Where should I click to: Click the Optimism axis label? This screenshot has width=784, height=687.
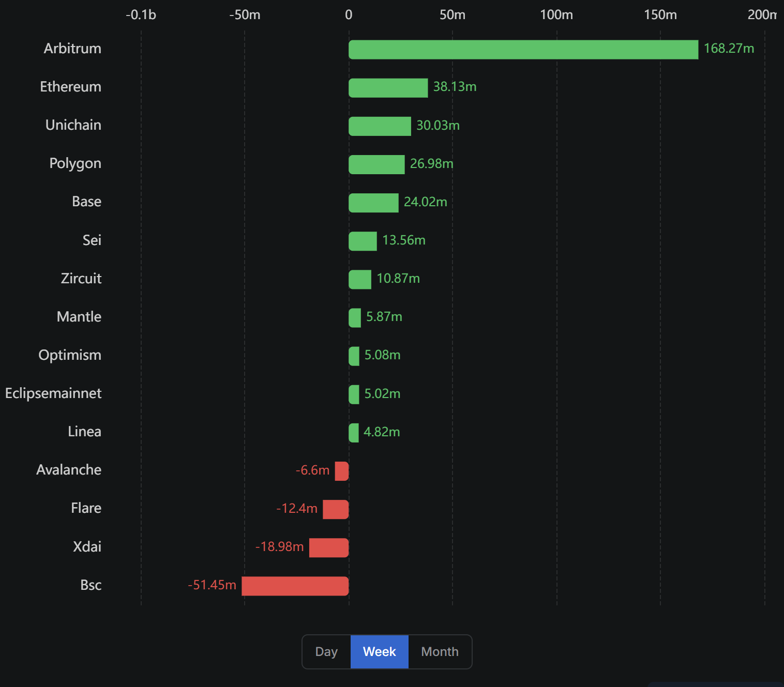(x=70, y=355)
